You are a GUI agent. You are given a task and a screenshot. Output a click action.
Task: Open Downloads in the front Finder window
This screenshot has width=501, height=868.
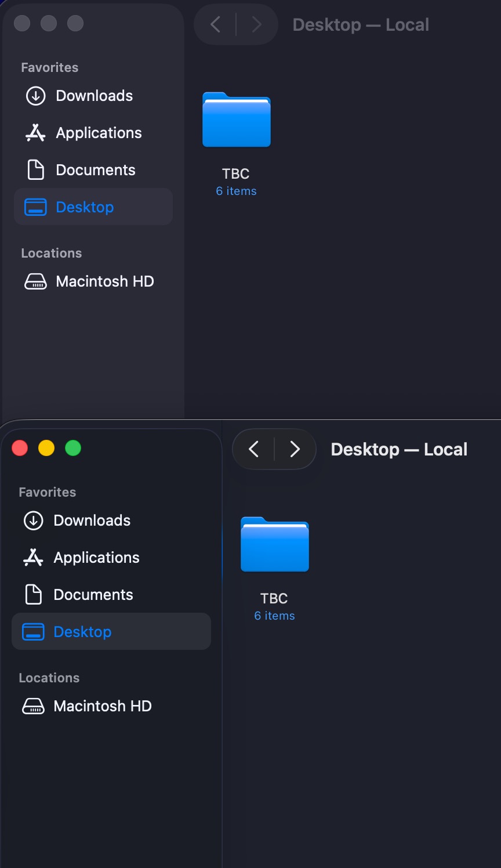[x=111, y=520]
